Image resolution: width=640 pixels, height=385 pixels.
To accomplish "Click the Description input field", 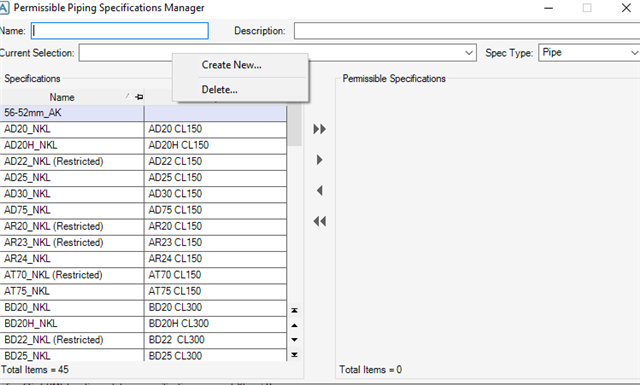I will 467,31.
